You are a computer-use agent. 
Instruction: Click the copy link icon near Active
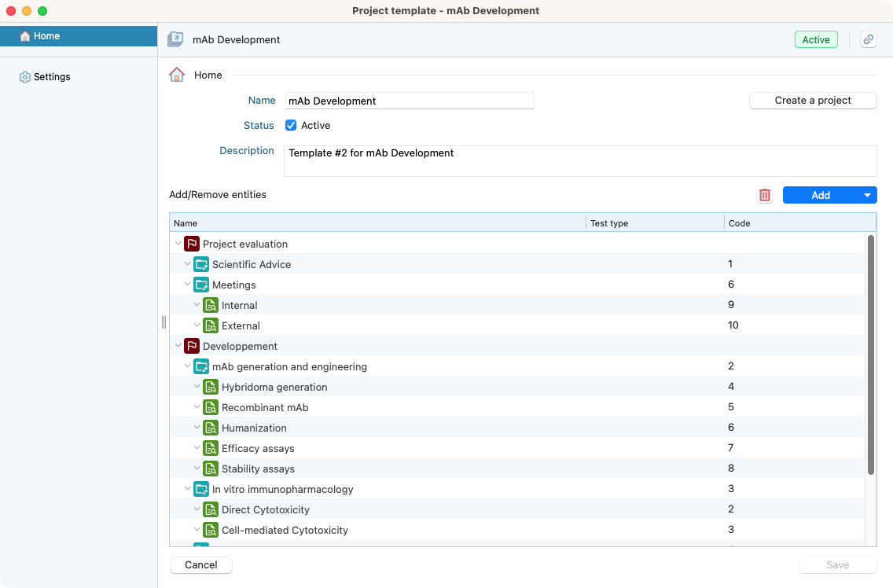[868, 40]
